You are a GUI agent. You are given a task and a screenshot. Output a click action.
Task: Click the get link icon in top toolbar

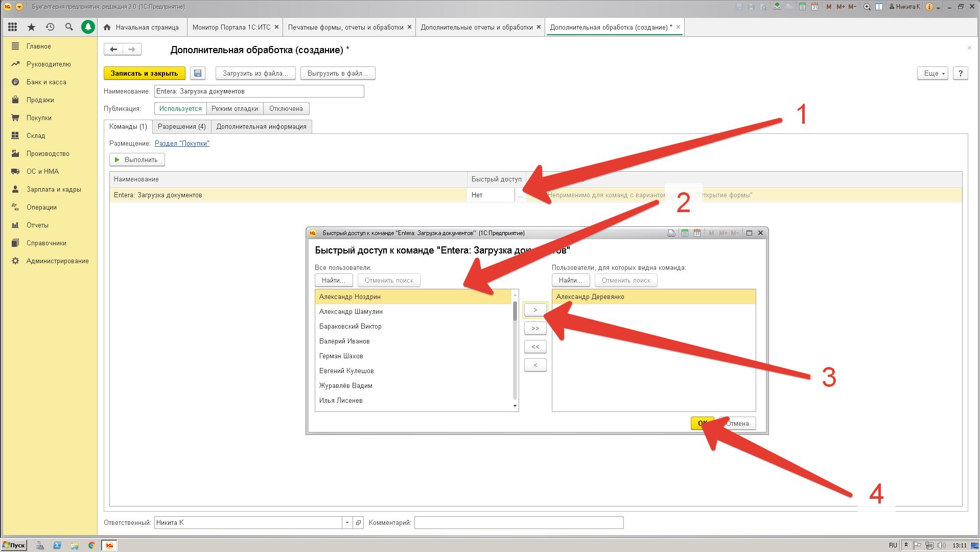(x=777, y=7)
